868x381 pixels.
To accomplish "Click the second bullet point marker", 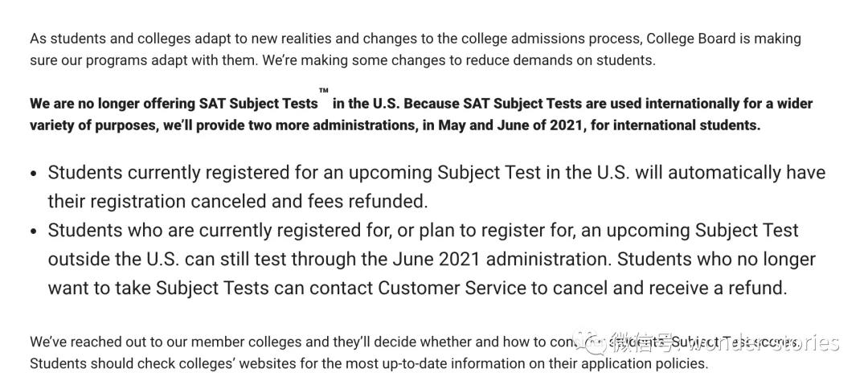I will point(35,231).
